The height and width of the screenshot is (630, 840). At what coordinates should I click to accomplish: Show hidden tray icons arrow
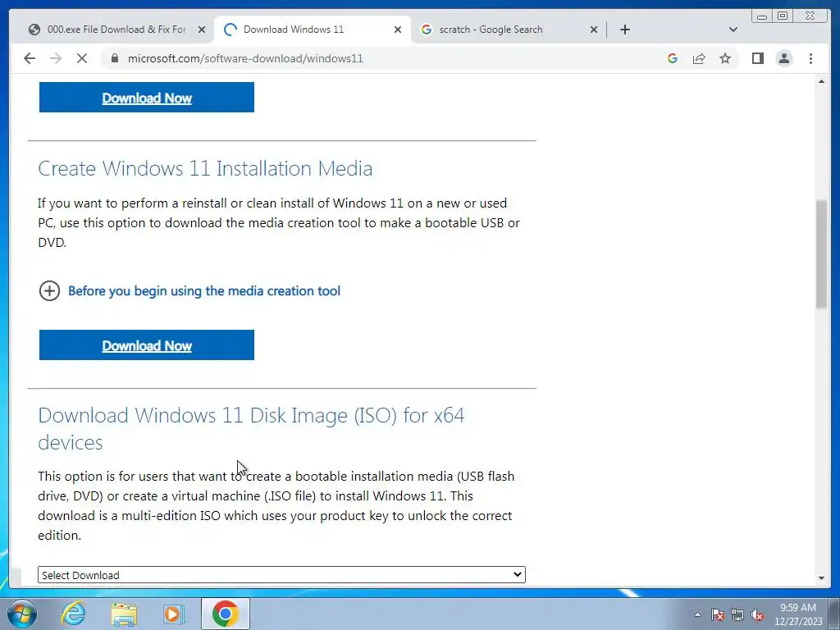[x=697, y=614]
